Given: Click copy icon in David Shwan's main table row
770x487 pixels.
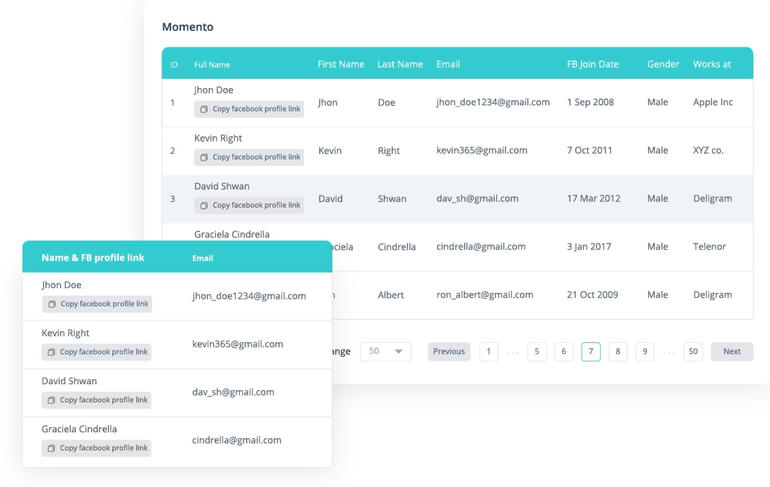Looking at the screenshot, I should (x=203, y=205).
